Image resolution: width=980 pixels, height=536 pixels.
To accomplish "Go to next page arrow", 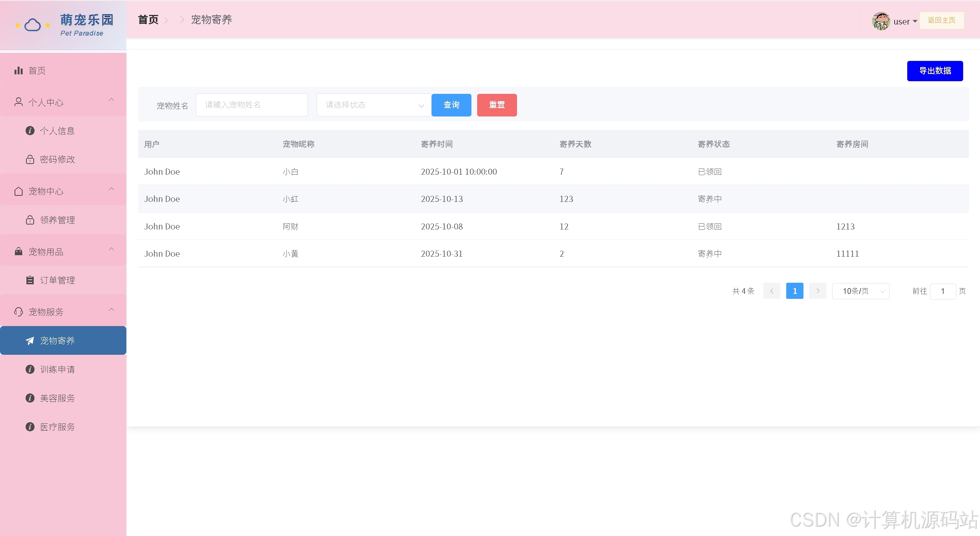I will pyautogui.click(x=818, y=291).
